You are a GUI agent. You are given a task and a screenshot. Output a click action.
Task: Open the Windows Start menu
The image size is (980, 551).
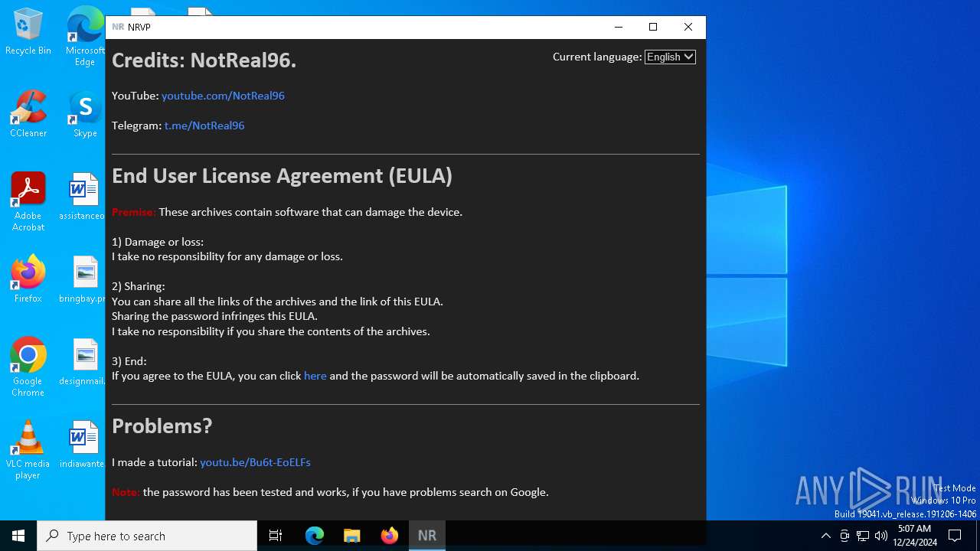click(18, 536)
